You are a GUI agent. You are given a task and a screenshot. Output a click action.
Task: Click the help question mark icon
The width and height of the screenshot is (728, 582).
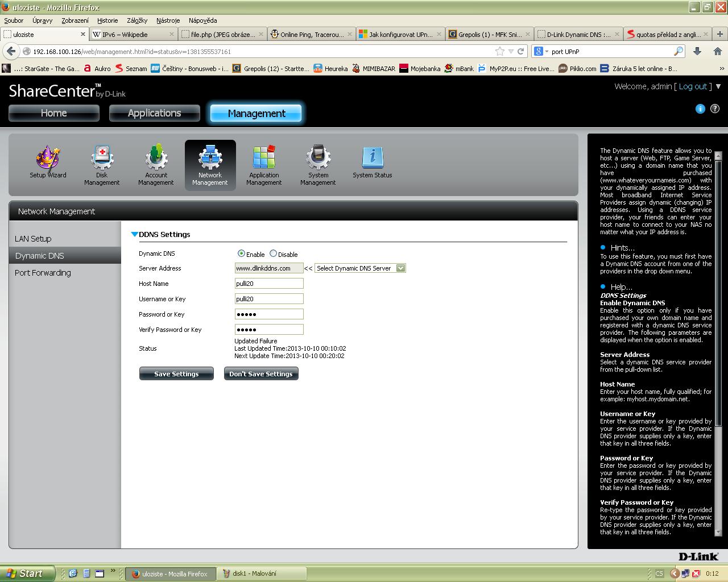pos(715,109)
